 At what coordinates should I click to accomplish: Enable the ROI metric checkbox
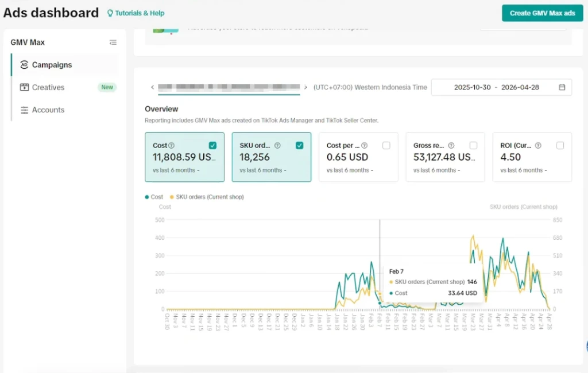click(x=560, y=145)
